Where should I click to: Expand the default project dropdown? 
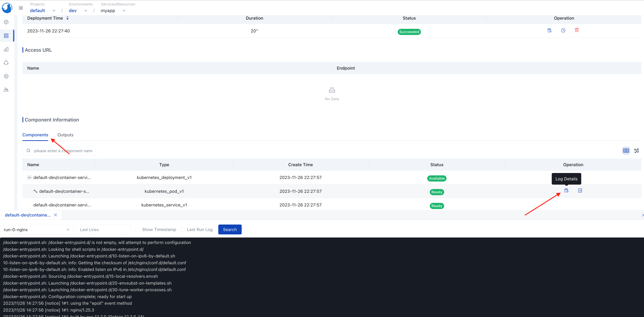point(54,11)
